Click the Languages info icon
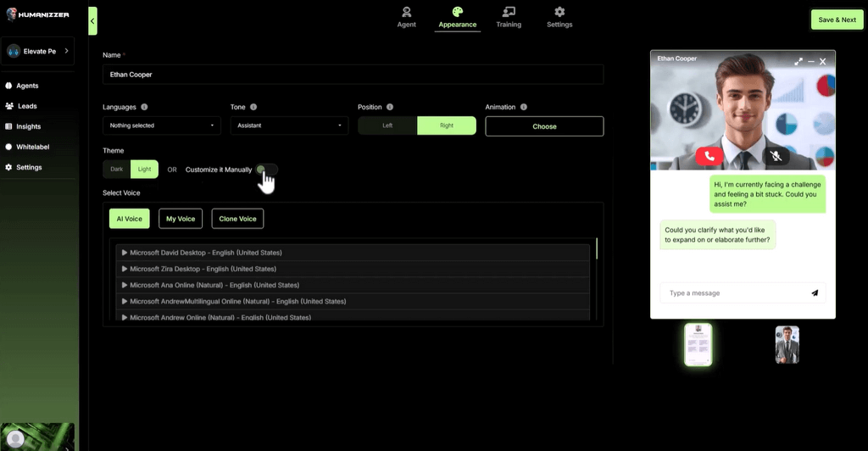Image resolution: width=868 pixels, height=451 pixels. click(144, 108)
